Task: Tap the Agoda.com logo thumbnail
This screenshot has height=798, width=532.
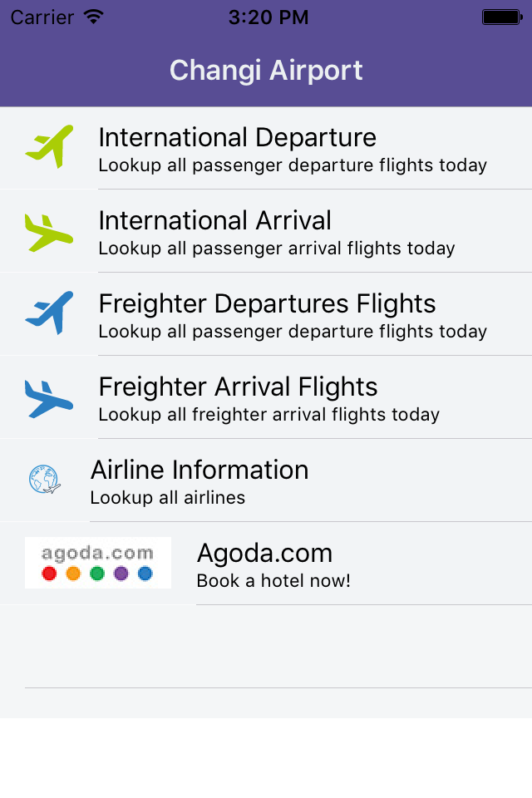Action: tap(97, 562)
